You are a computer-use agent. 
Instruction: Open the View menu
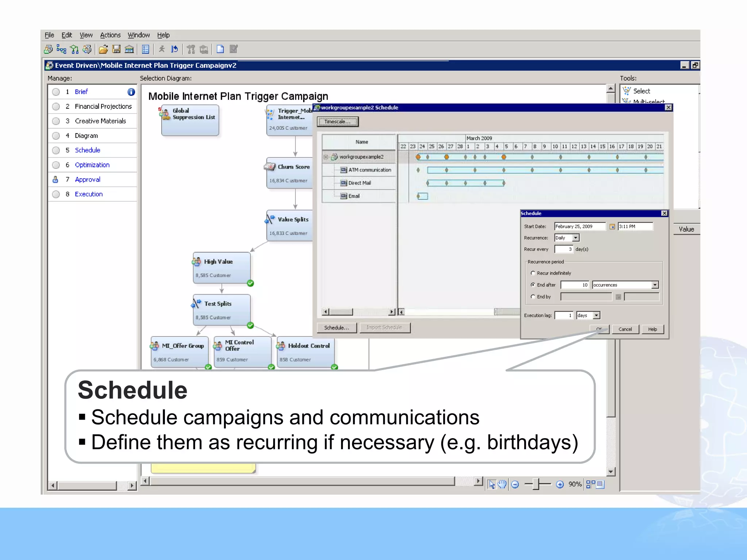(86, 35)
